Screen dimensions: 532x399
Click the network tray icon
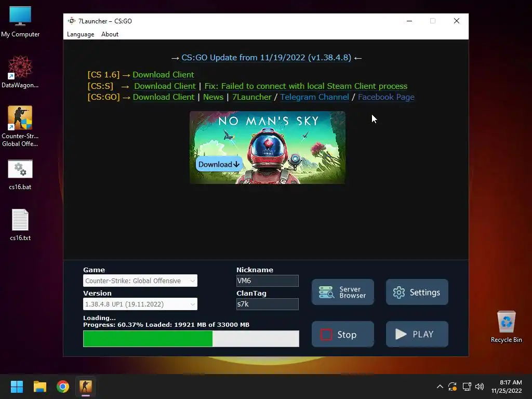click(467, 387)
